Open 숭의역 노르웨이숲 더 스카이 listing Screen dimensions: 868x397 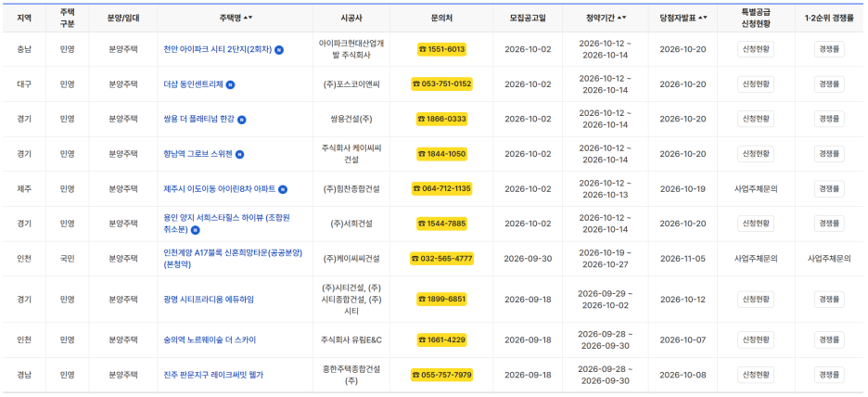coord(210,340)
